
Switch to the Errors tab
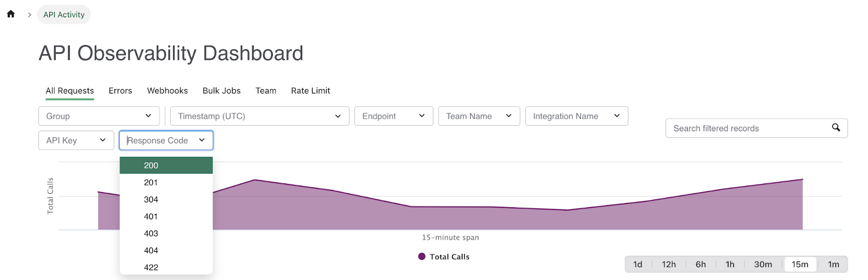[x=120, y=91]
